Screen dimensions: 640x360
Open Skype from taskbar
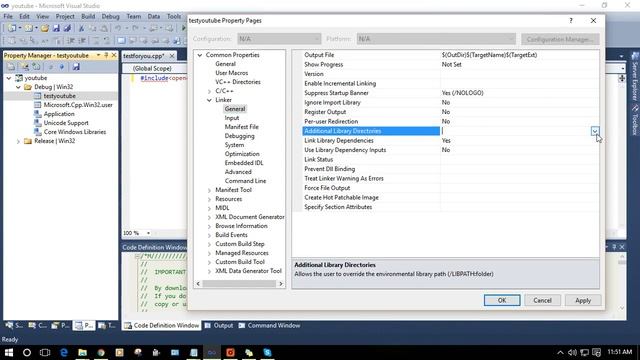[x=267, y=352]
